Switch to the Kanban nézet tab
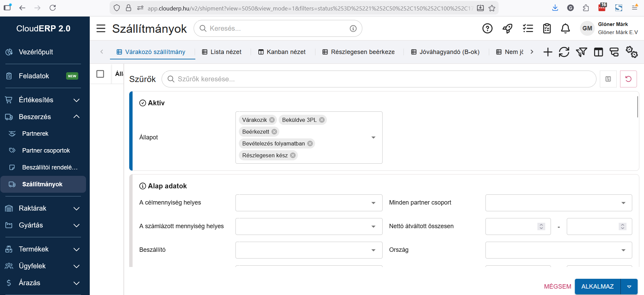Viewport: 644px width, 295px height. (x=282, y=52)
